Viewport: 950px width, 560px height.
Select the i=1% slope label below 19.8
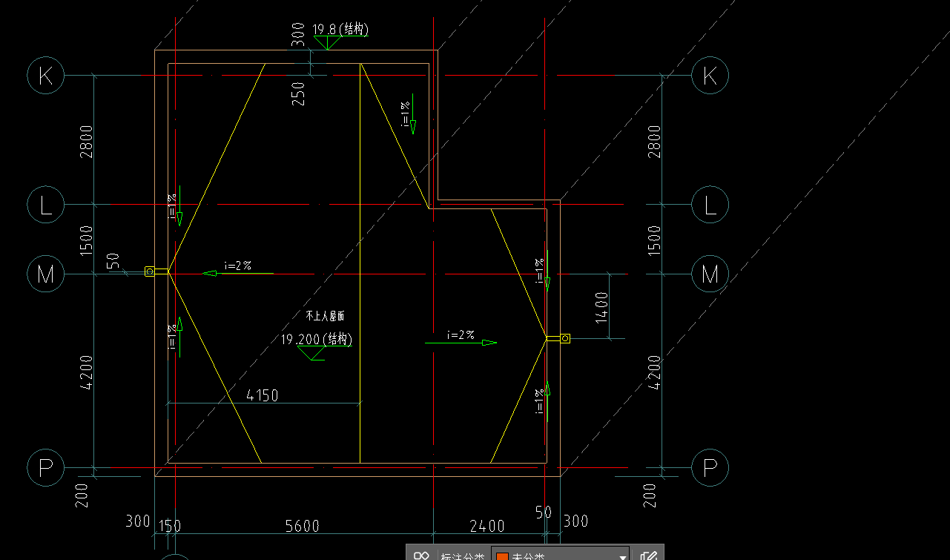point(405,114)
